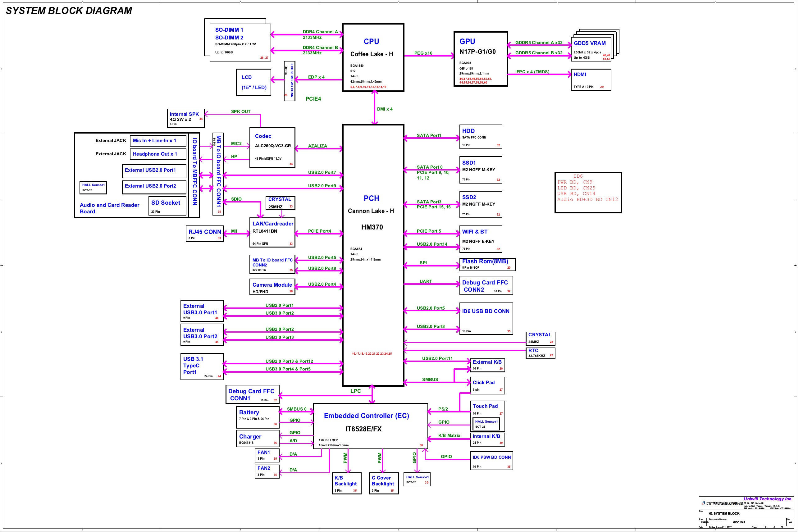Click the C Cover Backlight block
The width and height of the screenshot is (799, 532).
[384, 483]
